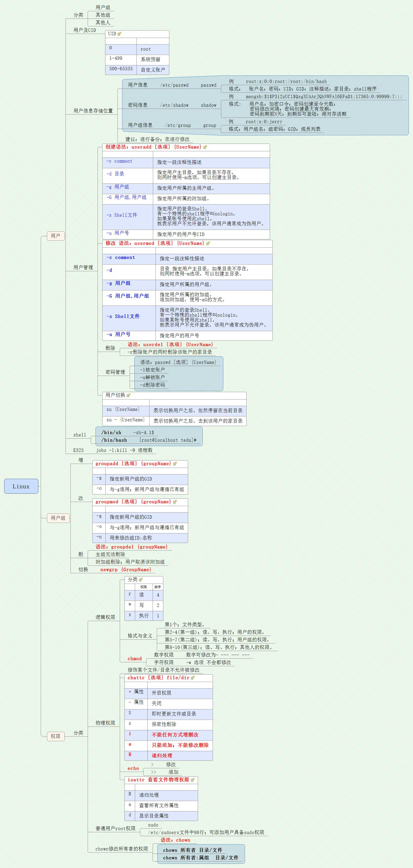Select the 其他组 node
Screen dimensions: 413x868
click(x=103, y=15)
